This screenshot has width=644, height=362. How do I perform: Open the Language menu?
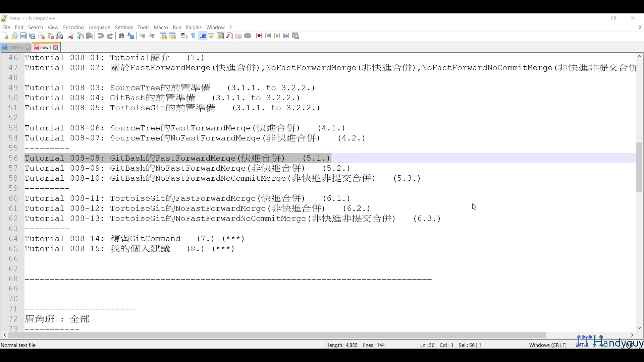pos(99,27)
